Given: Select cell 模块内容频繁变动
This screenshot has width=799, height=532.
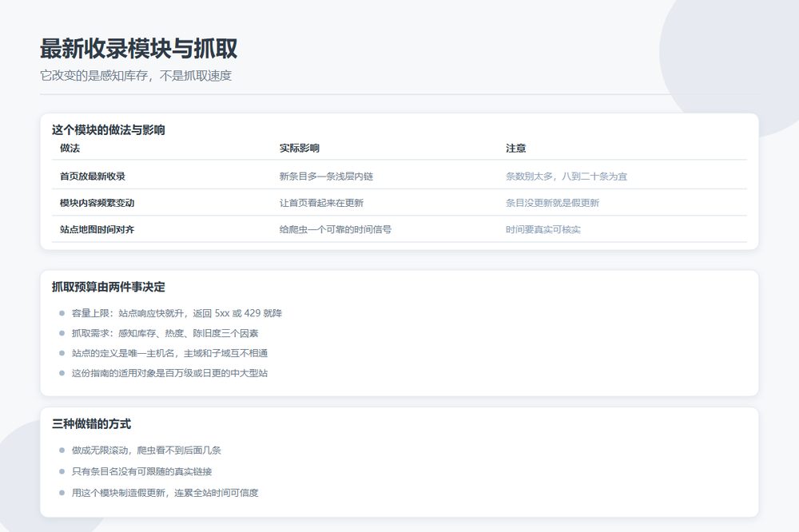Looking at the screenshot, I should (x=97, y=203).
